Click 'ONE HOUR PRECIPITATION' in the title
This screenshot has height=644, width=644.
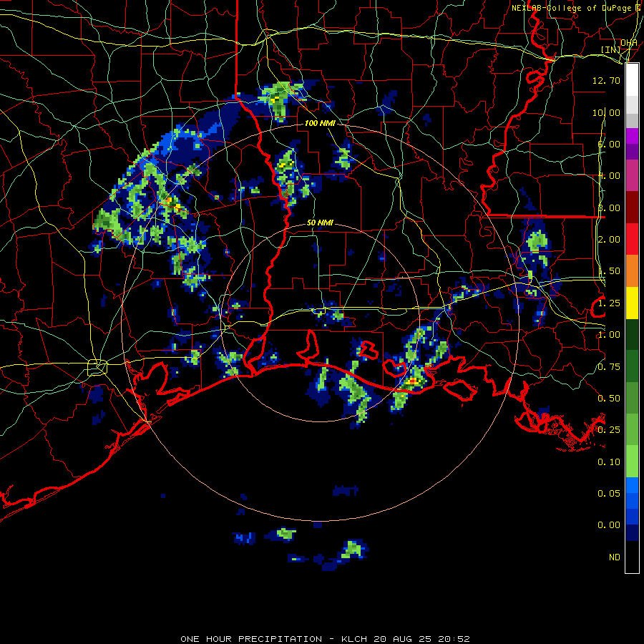click(x=251, y=639)
